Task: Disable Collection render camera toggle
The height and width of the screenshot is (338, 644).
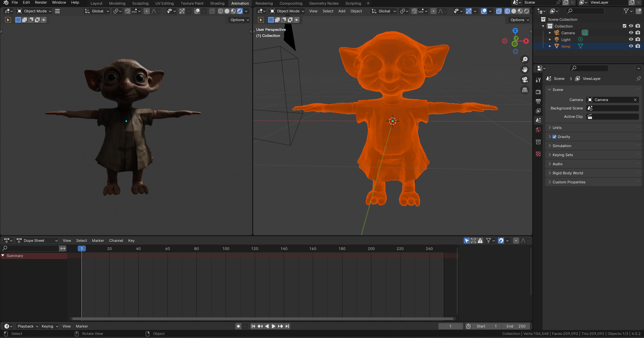Action: click(x=638, y=26)
